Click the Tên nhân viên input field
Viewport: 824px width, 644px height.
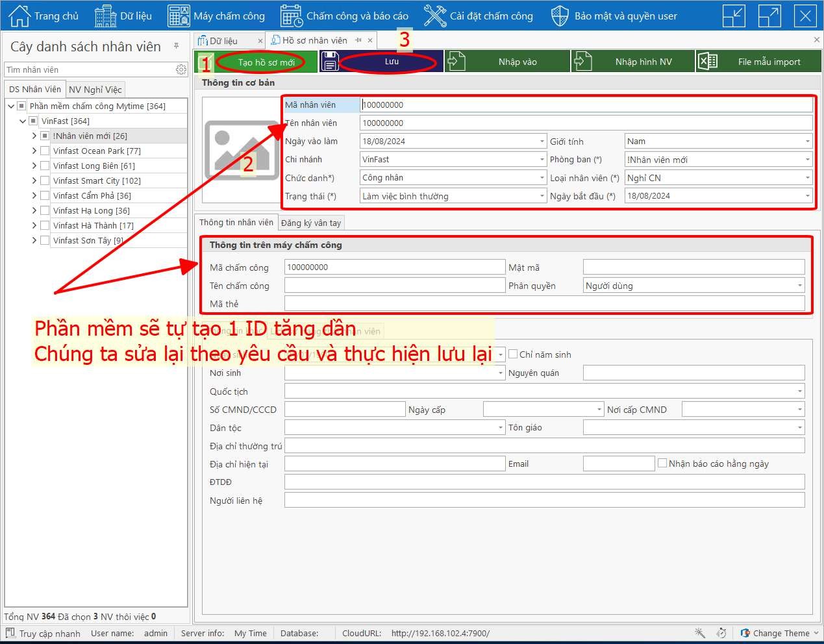click(585, 123)
